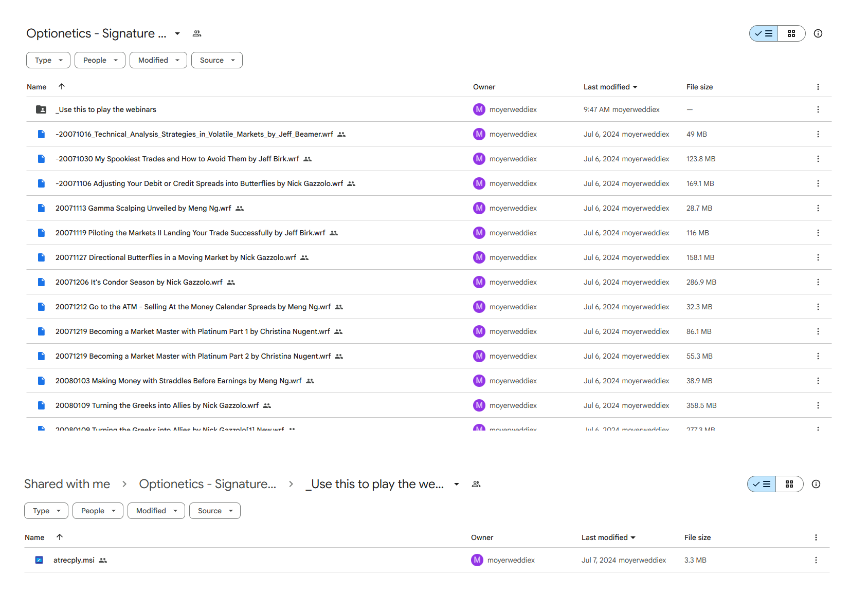Open more actions for Jeff Beamer Technical Analysis file
This screenshot has height=596, width=868.
[818, 134]
